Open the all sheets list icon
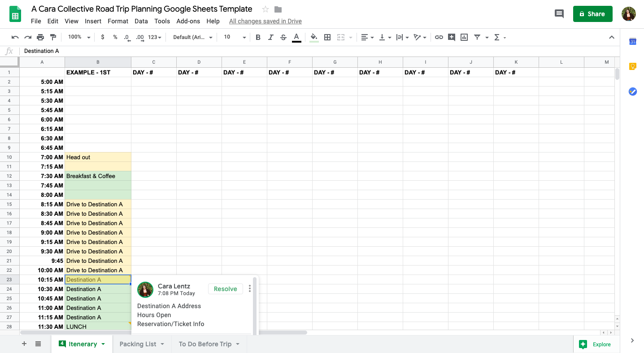644x353 pixels. tap(38, 344)
